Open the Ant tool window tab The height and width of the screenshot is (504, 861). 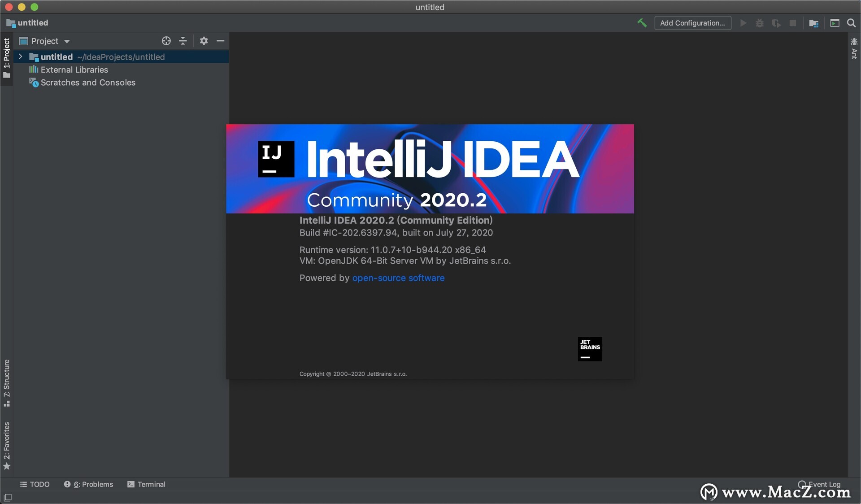pyautogui.click(x=854, y=48)
